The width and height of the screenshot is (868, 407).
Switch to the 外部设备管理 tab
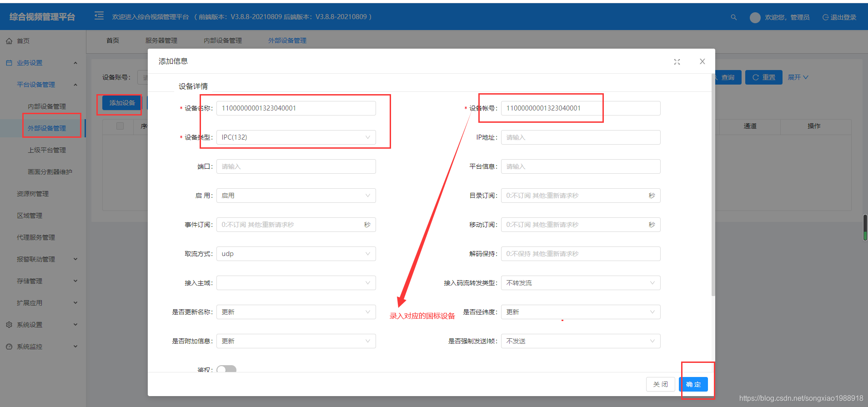[x=287, y=40]
